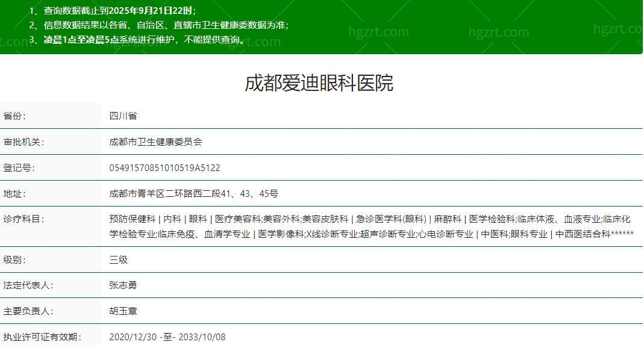Click the 级别 label
The width and height of the screenshot is (644, 345).
pyautogui.click(x=14, y=260)
